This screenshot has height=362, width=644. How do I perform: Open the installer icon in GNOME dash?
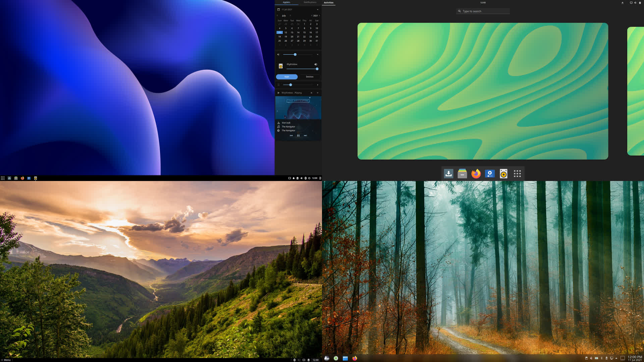[448, 174]
